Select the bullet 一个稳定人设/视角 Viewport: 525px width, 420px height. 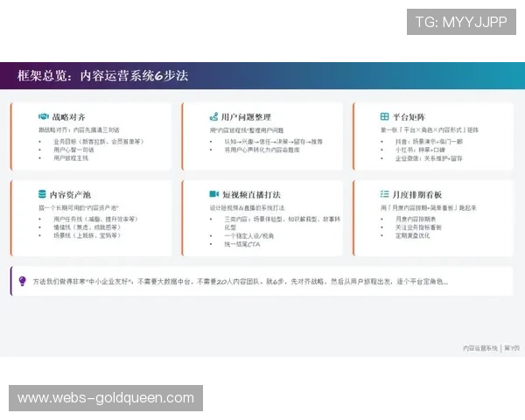249,236
